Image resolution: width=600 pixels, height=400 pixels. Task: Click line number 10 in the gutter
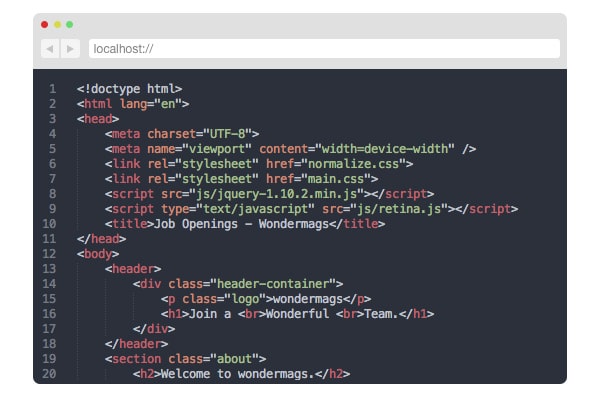click(49, 224)
